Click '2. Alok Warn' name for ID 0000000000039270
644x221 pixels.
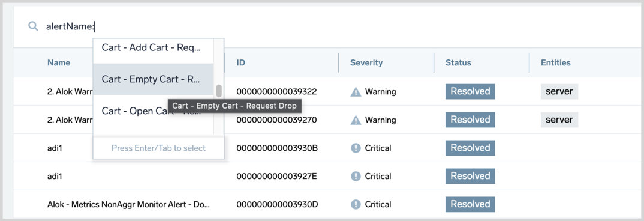click(70, 120)
